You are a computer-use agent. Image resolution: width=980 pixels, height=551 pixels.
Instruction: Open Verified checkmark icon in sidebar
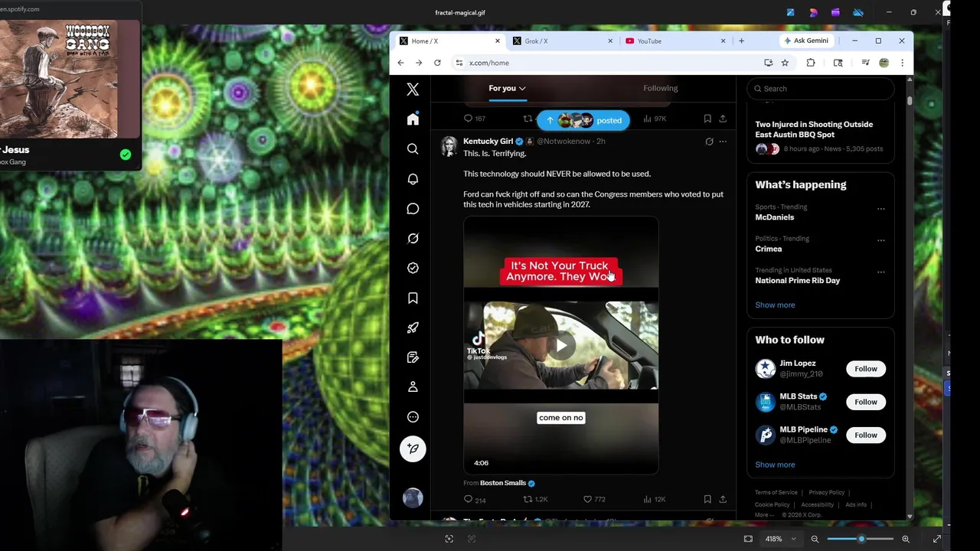click(x=413, y=268)
